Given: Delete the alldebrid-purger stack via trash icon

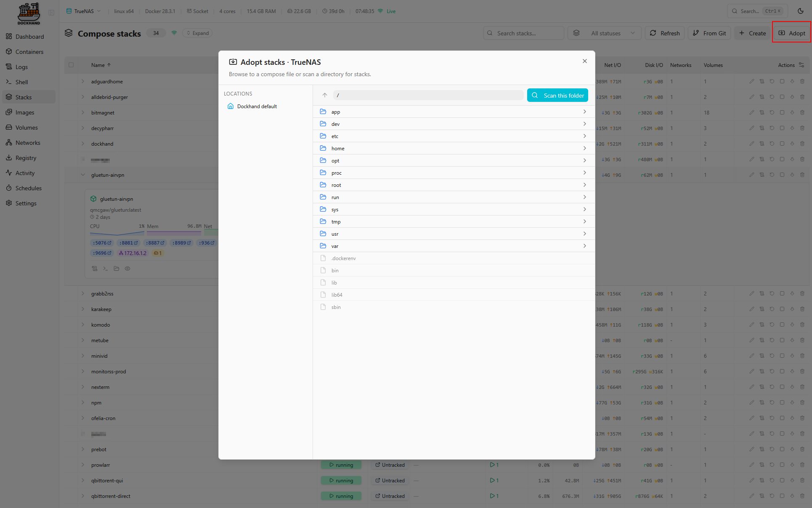Looking at the screenshot, I should coord(802,97).
